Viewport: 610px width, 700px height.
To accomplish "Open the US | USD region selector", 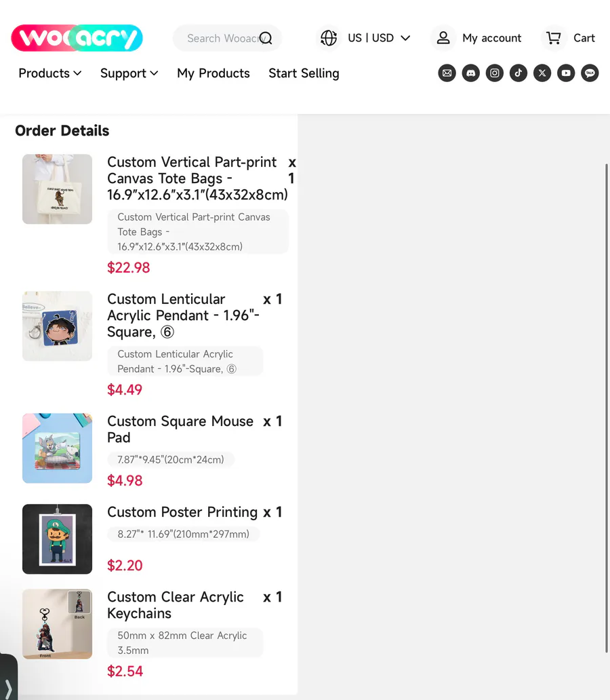I will (x=366, y=38).
